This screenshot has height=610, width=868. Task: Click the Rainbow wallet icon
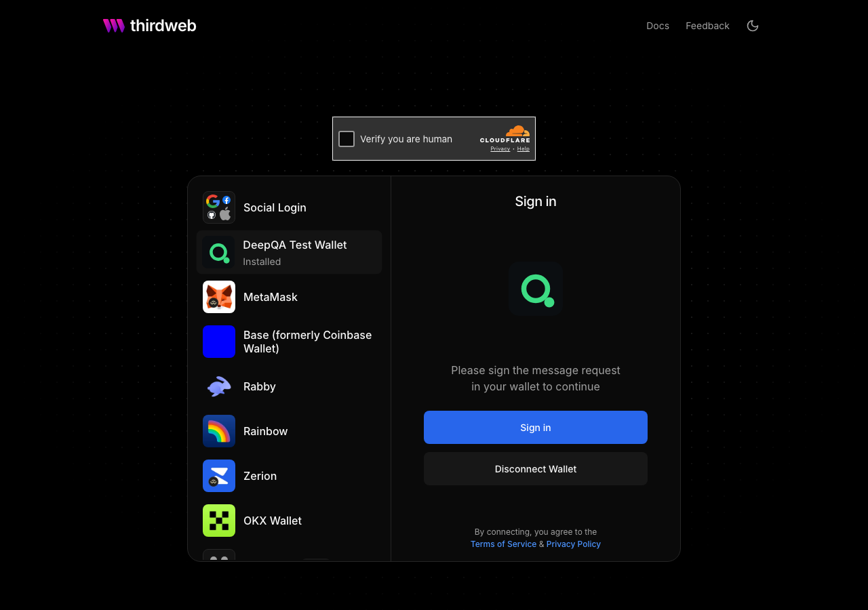pyautogui.click(x=219, y=431)
